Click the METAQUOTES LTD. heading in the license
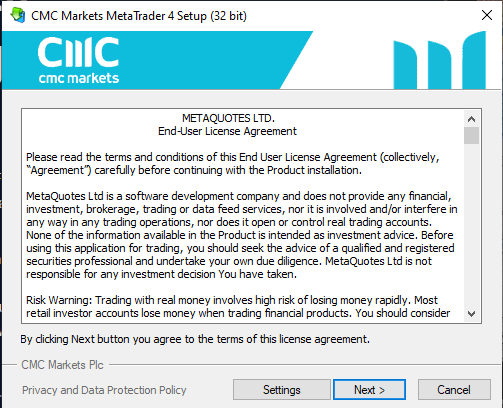The width and height of the screenshot is (503, 408). point(228,118)
